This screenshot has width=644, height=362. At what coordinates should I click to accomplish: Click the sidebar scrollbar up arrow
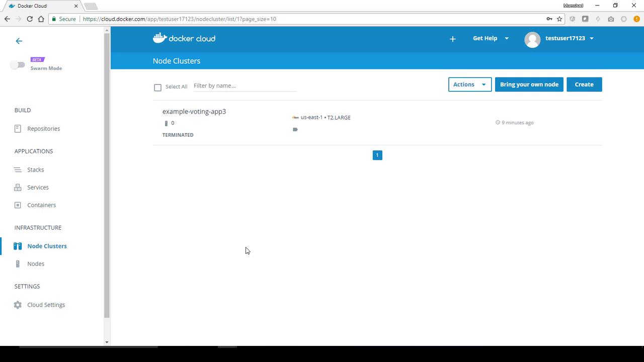coord(107,30)
